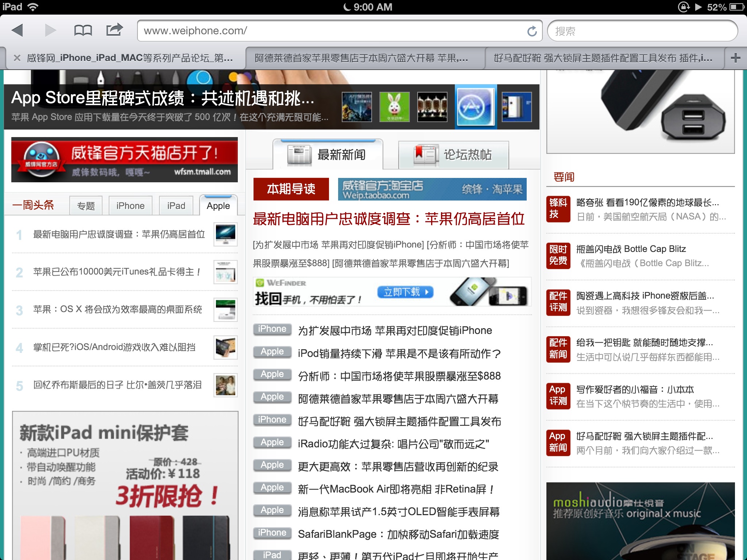Select the iPad tab in weekly headlines
Viewport: 747px width, 560px height.
click(176, 206)
